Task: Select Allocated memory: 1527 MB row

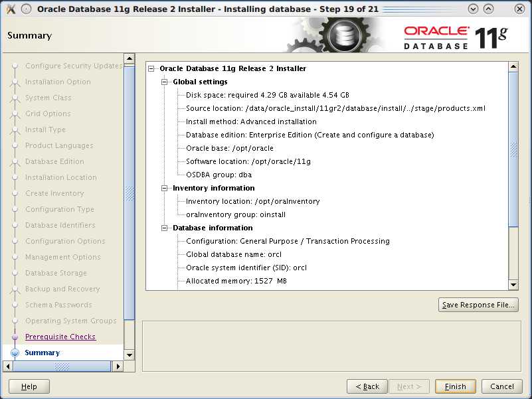Action: [236, 281]
